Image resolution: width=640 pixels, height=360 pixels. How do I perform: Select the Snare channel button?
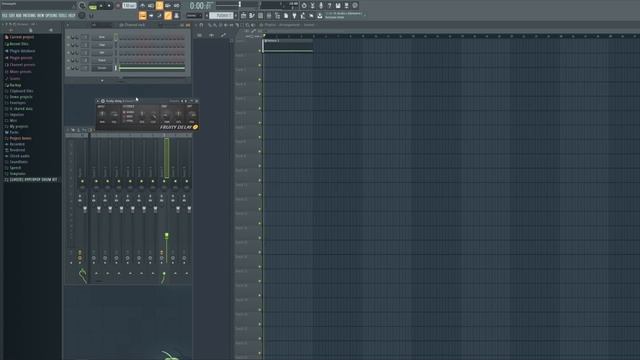(x=102, y=60)
